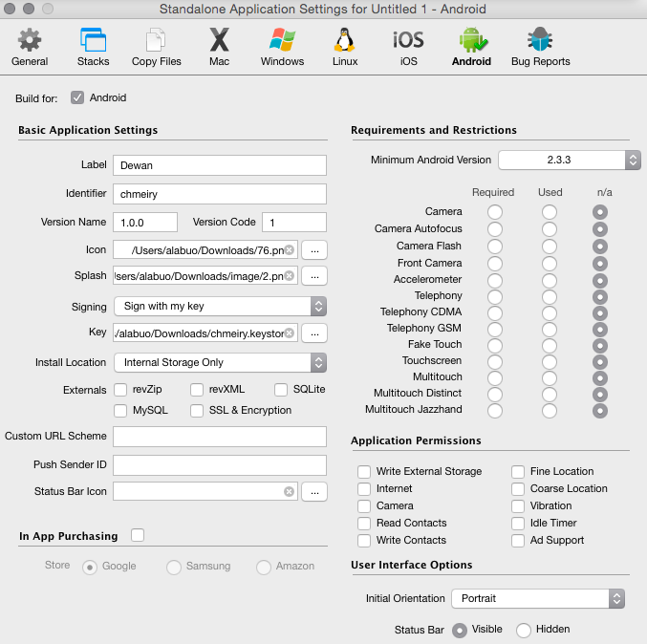
Task: Switch to Linux build settings
Action: pos(345,47)
